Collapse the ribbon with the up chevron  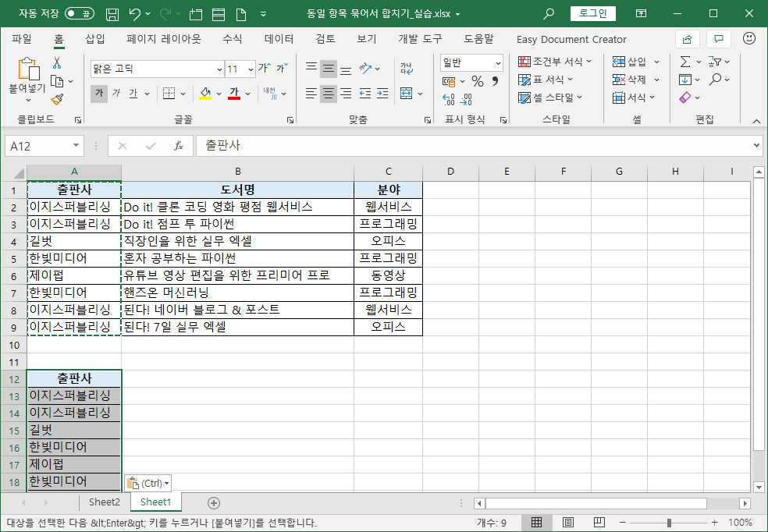[x=756, y=122]
